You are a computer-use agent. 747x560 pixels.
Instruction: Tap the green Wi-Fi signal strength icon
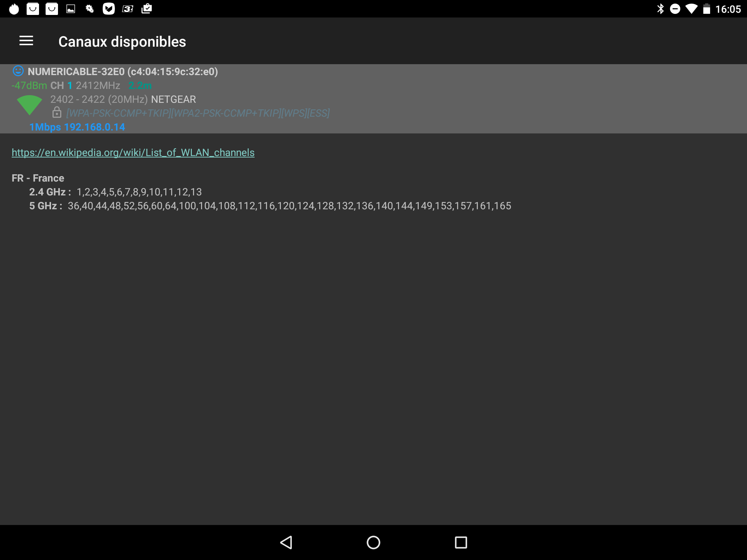pyautogui.click(x=30, y=105)
